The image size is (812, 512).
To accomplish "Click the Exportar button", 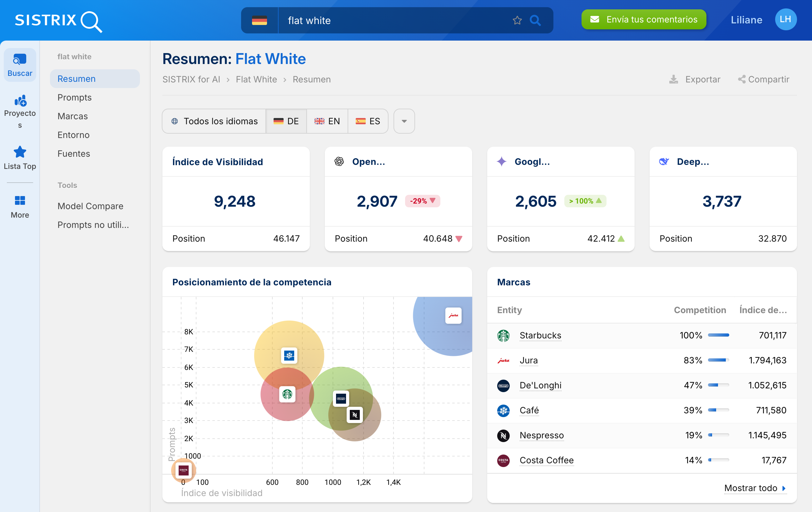I will tap(695, 79).
